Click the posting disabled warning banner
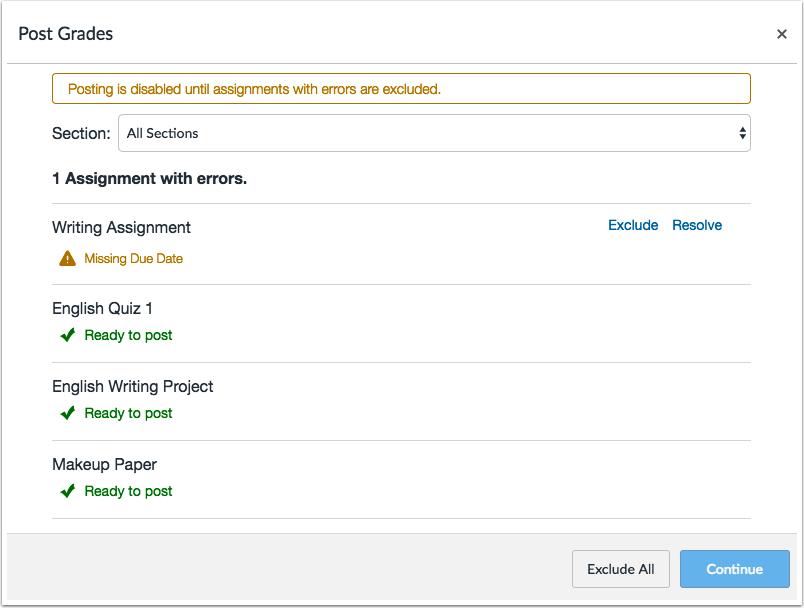This screenshot has width=804, height=608. pos(401,89)
